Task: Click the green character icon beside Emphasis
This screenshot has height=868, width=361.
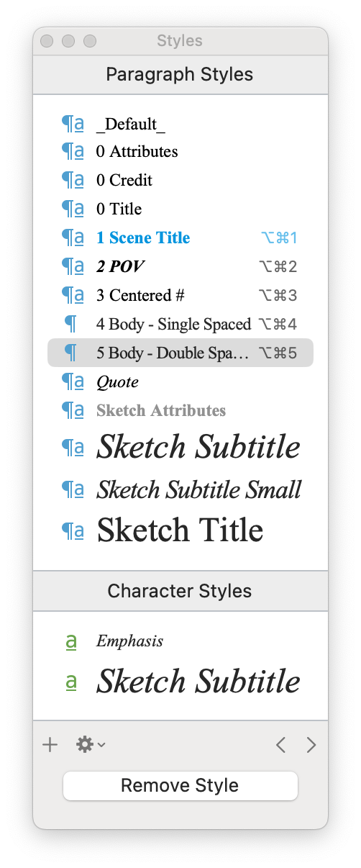Action: click(71, 641)
